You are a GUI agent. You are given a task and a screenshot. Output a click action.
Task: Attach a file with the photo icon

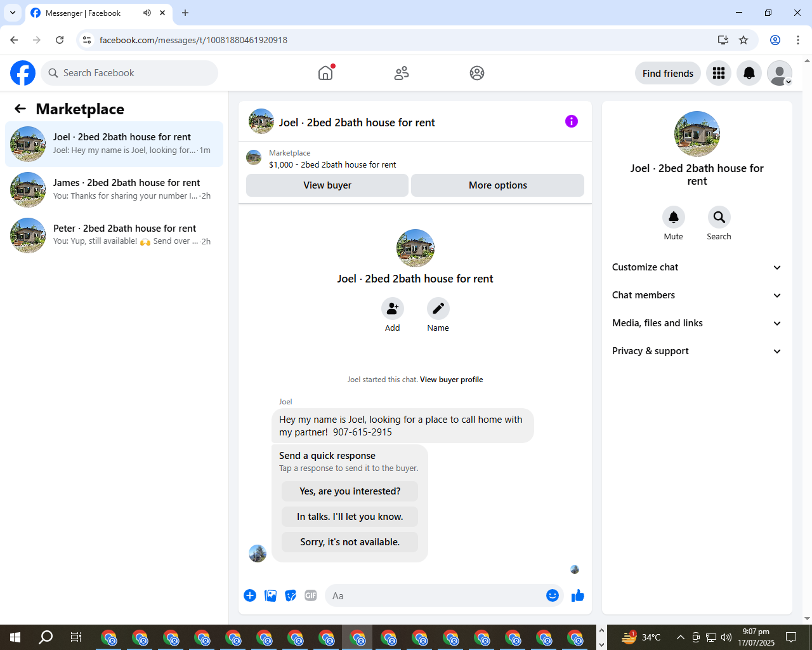pyautogui.click(x=270, y=595)
